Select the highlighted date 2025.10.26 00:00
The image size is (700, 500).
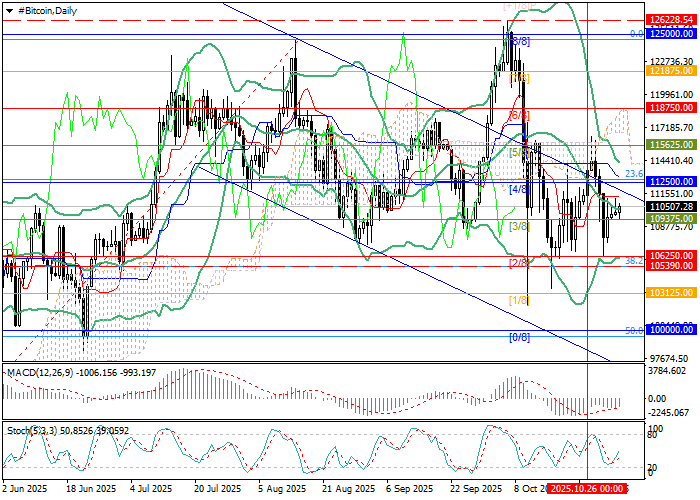pyautogui.click(x=595, y=491)
